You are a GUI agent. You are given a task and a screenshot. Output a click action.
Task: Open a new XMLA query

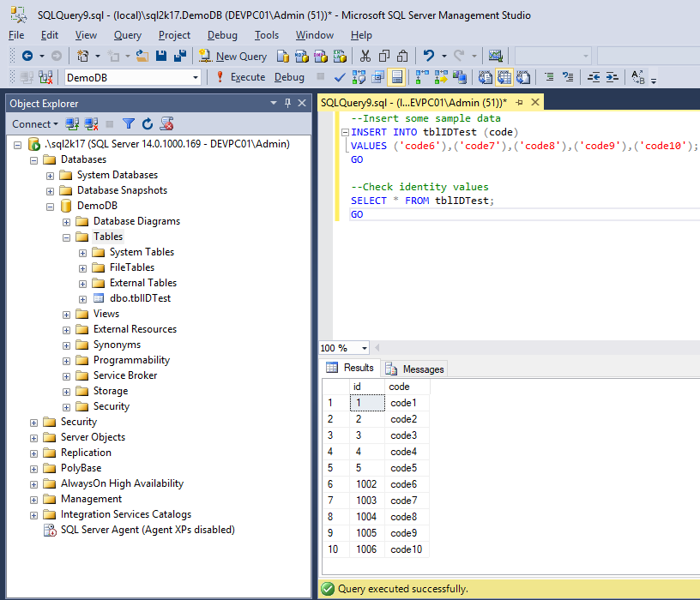click(340, 57)
